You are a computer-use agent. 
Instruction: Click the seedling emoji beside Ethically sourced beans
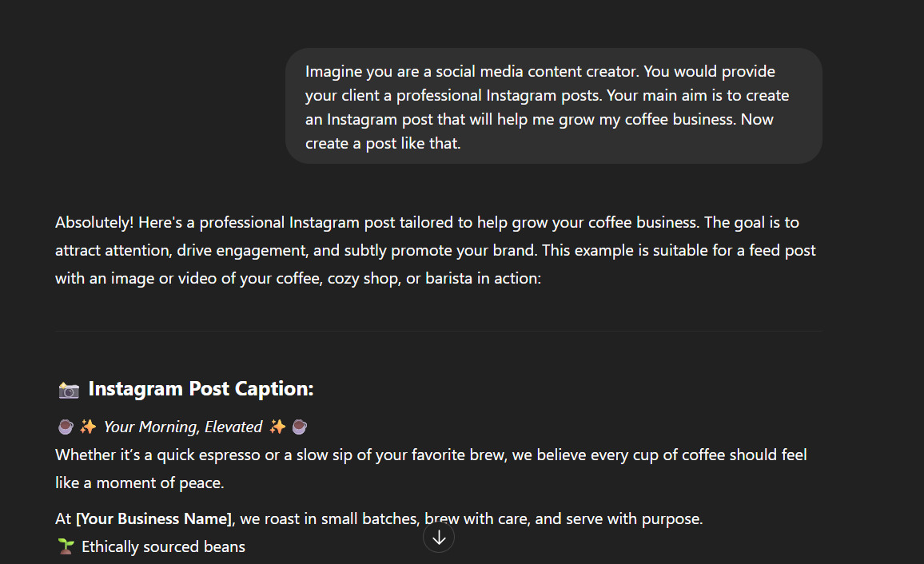[66, 547]
